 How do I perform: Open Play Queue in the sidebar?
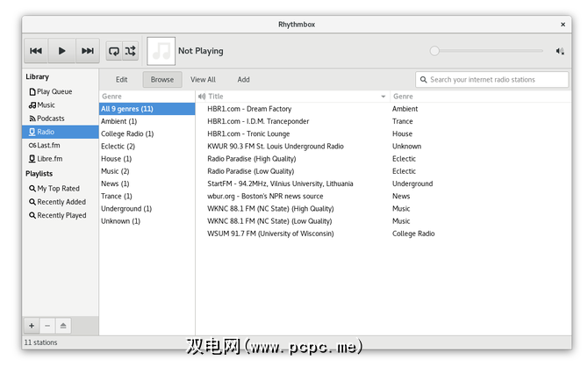60,91
